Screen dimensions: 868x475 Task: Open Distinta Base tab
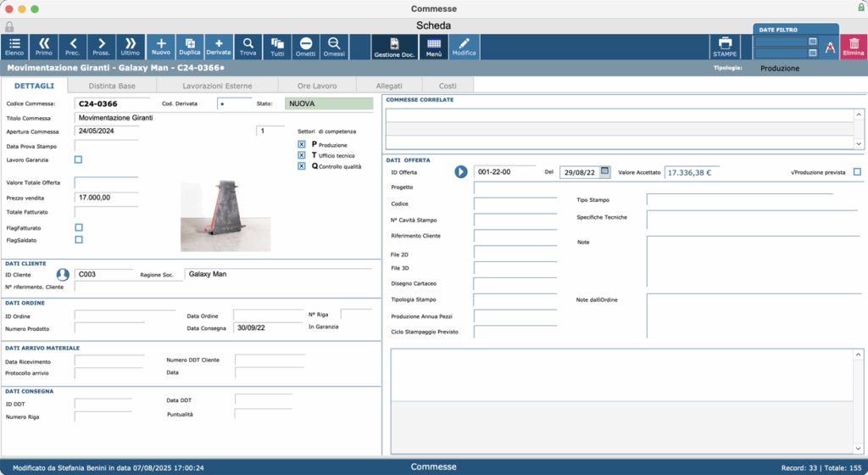(x=113, y=86)
